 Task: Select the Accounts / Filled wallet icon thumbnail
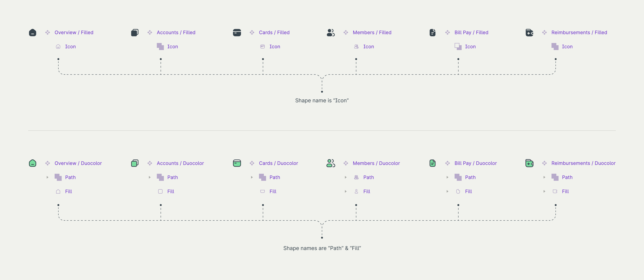click(135, 32)
